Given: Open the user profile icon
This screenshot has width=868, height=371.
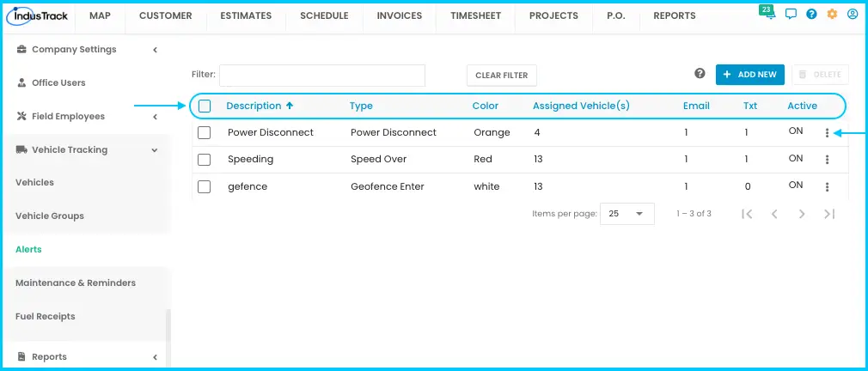Looking at the screenshot, I should point(853,15).
